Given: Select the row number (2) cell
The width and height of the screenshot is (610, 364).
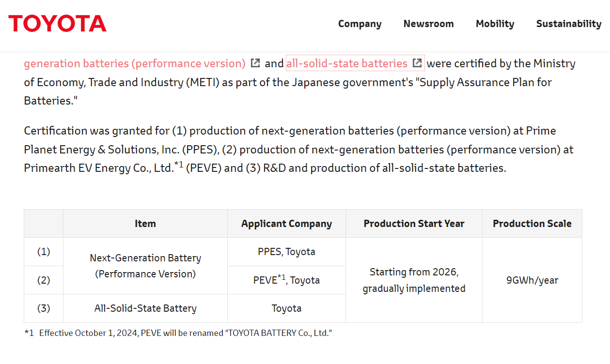Looking at the screenshot, I should point(44,280).
